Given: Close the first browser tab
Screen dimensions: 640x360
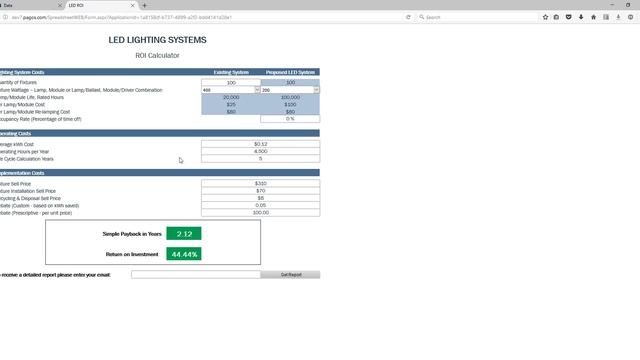Looking at the screenshot, I should [60, 5].
